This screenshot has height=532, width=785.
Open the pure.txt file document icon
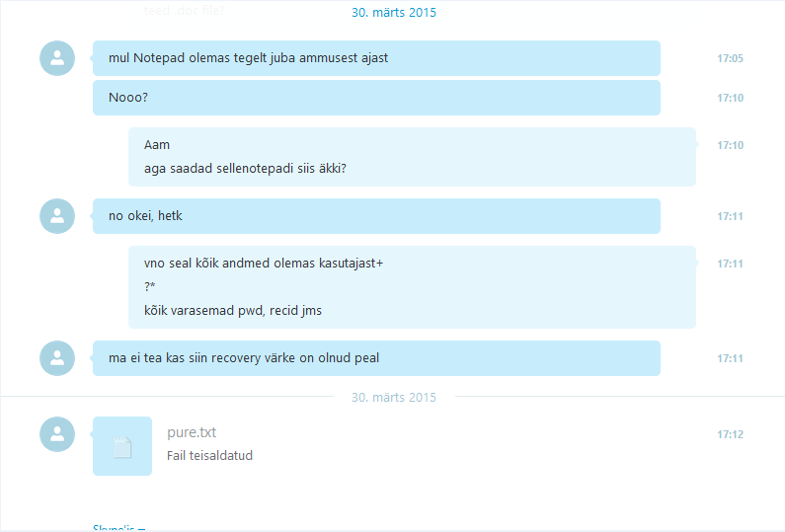(122, 446)
